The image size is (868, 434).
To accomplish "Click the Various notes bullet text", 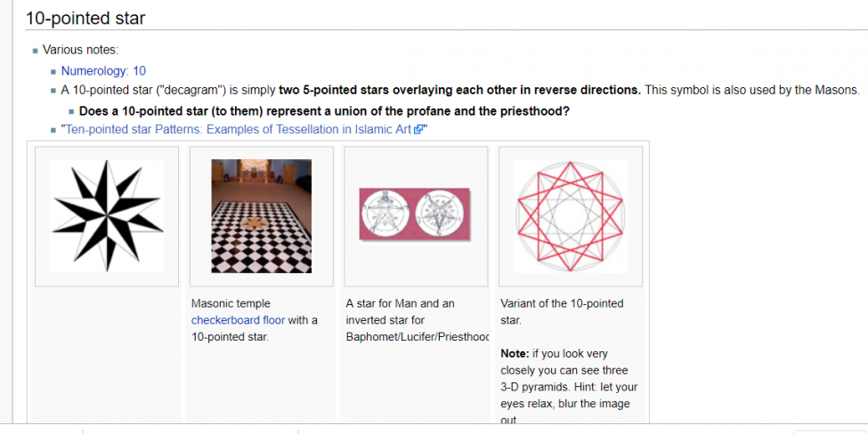I will [80, 50].
